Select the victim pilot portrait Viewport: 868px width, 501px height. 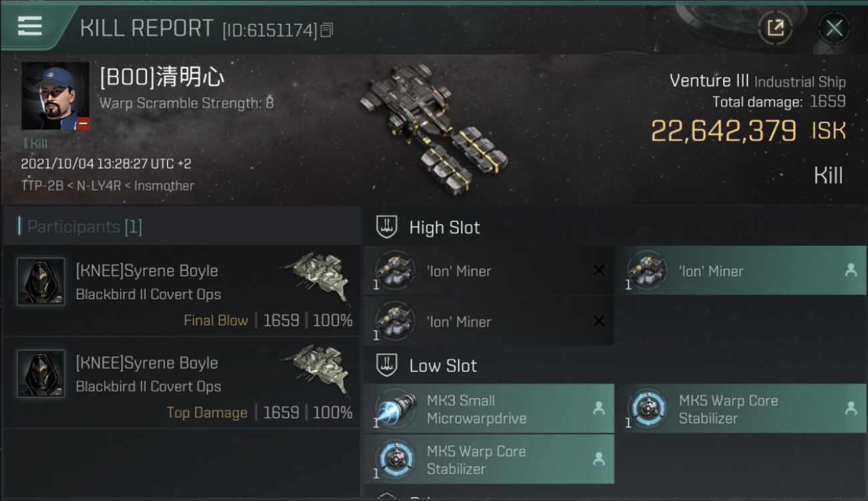pos(55,96)
